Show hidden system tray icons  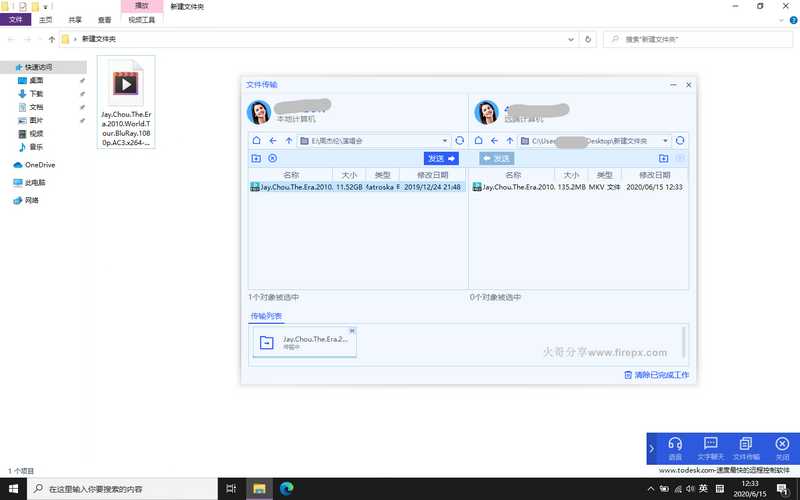coord(651,489)
